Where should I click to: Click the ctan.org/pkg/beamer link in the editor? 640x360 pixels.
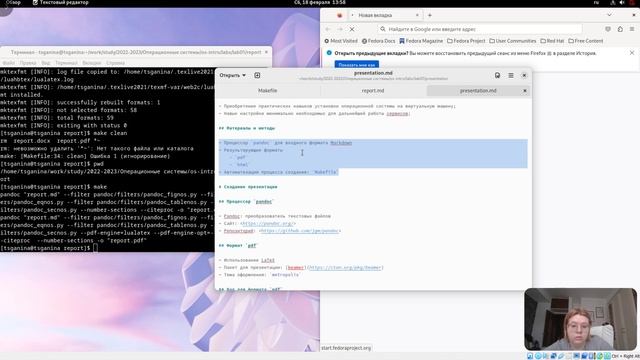(x=345, y=268)
